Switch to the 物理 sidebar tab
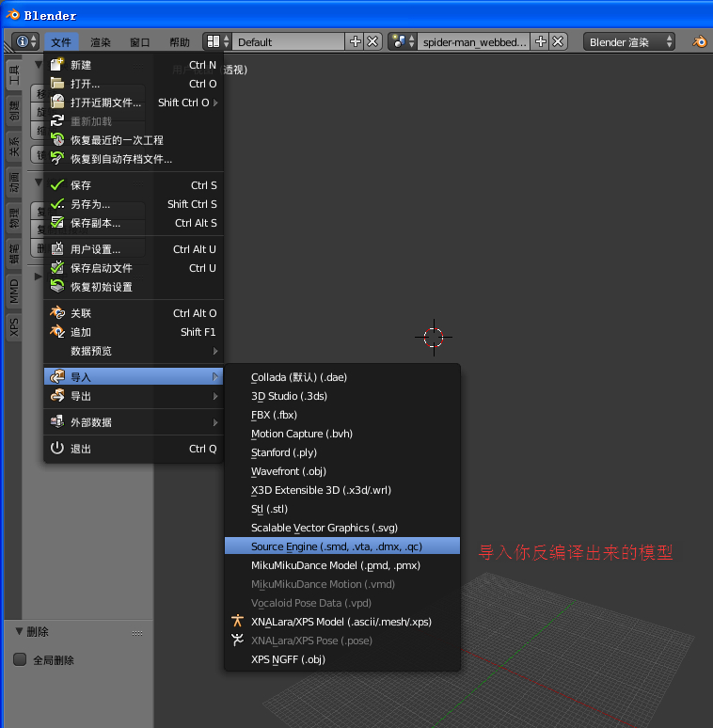Screen dimensions: 713x728 click(14, 218)
